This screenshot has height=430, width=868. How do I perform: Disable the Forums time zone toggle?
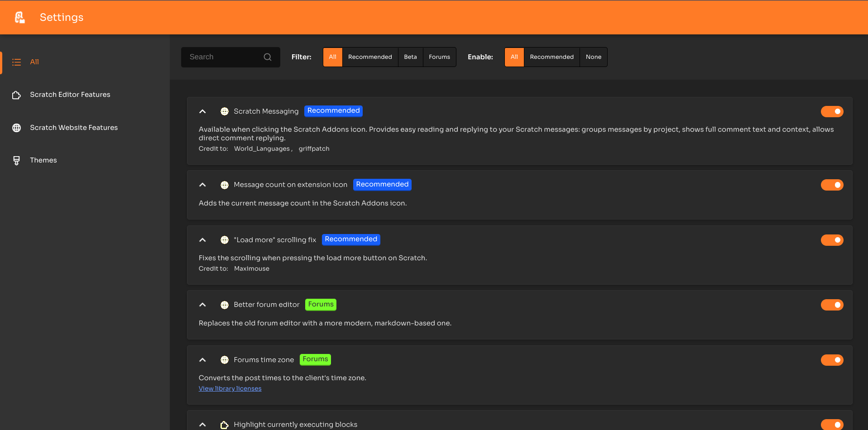(x=832, y=360)
